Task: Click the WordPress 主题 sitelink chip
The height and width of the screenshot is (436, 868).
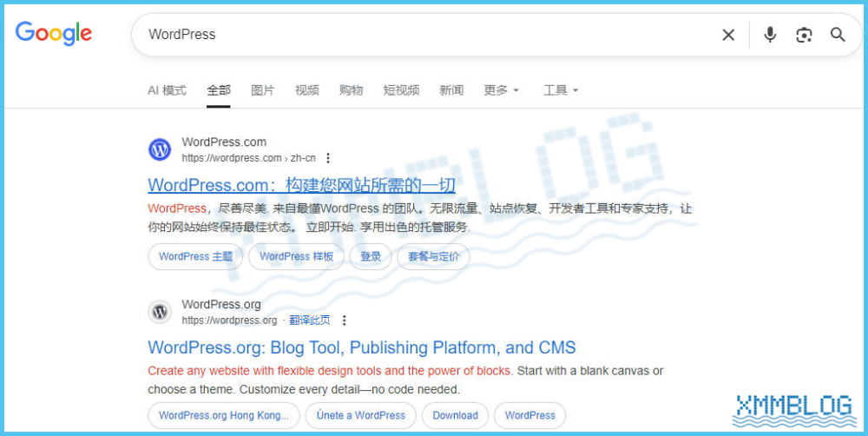Action: [195, 257]
